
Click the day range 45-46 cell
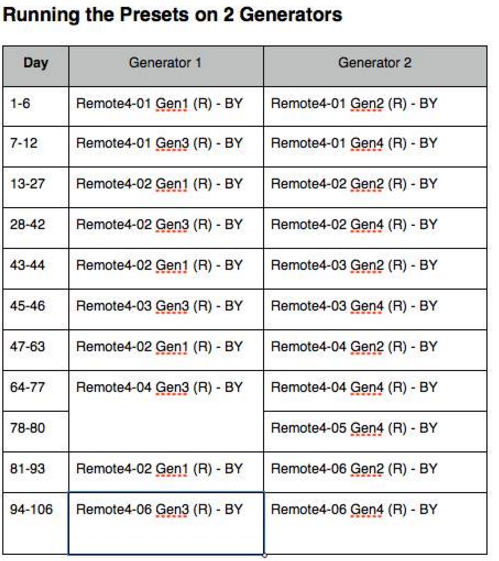(36, 309)
